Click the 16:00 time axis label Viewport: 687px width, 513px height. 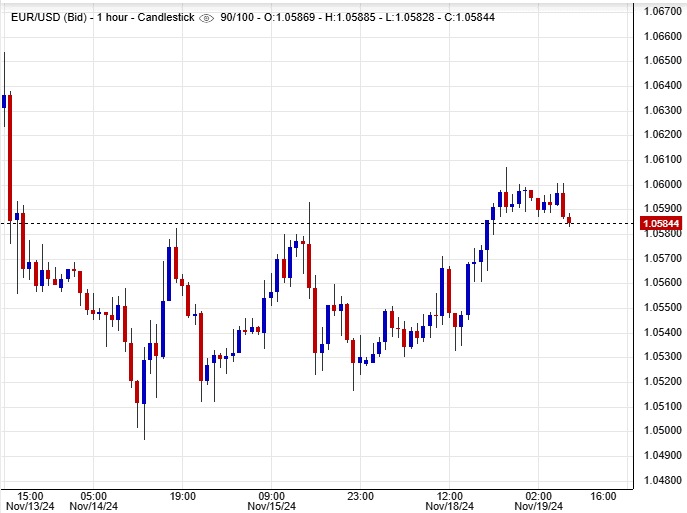pyautogui.click(x=603, y=495)
